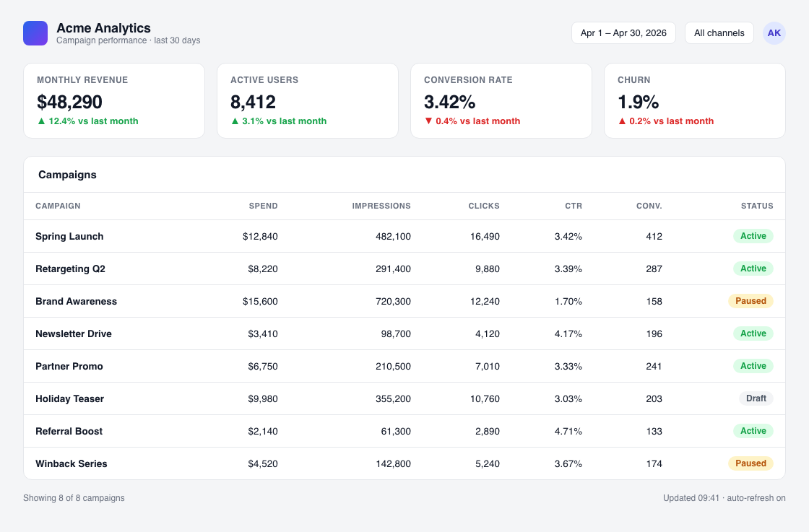Viewport: 809px width, 532px height.
Task: Sort by the Campaign column header
Action: (58, 206)
